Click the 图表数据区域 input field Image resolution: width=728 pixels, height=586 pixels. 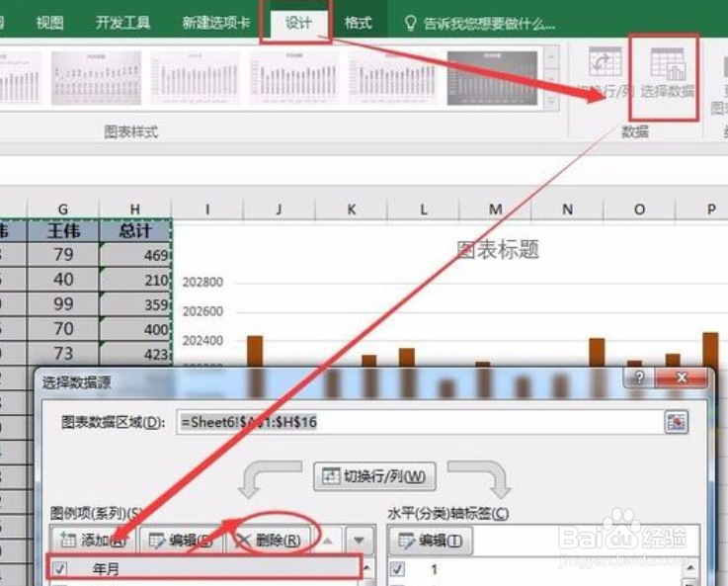coord(420,422)
